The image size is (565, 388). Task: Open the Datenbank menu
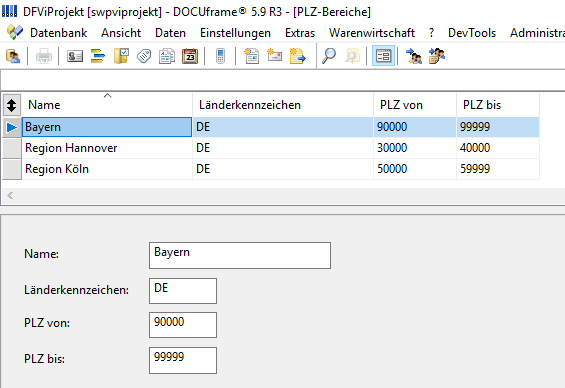(58, 33)
